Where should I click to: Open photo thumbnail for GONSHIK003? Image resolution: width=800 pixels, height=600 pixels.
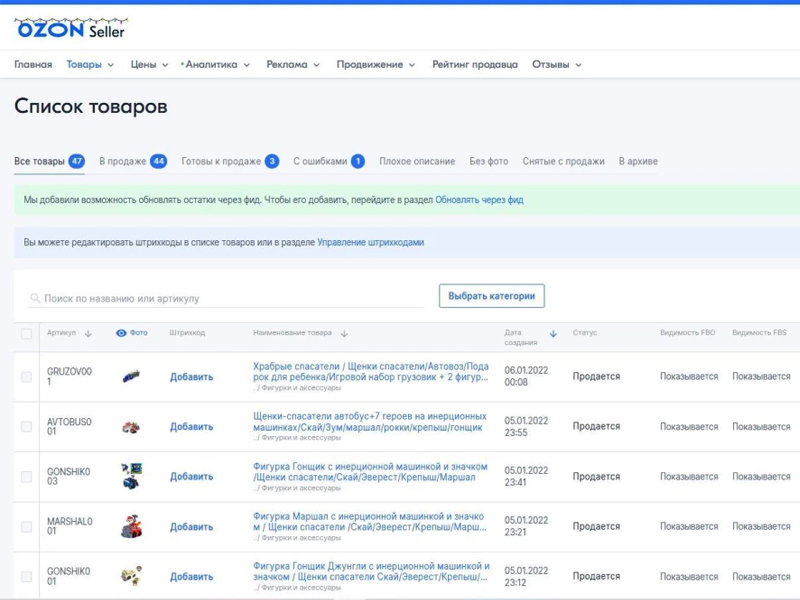click(x=132, y=476)
